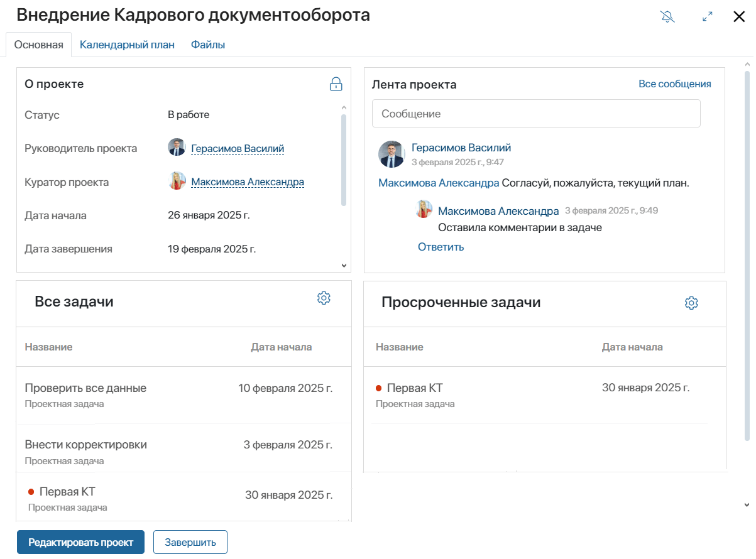Open settings gear for Все задачи
The width and height of the screenshot is (756, 559).
coord(324,298)
